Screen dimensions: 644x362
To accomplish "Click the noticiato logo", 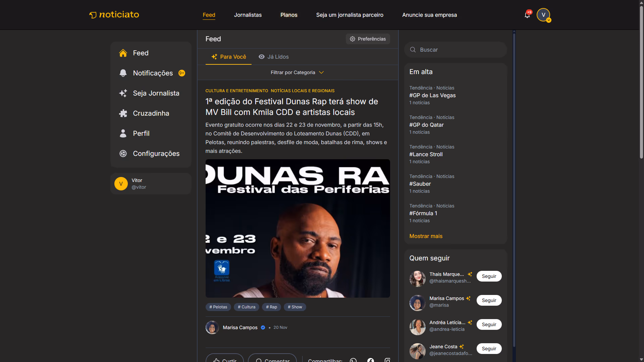I will tap(114, 15).
